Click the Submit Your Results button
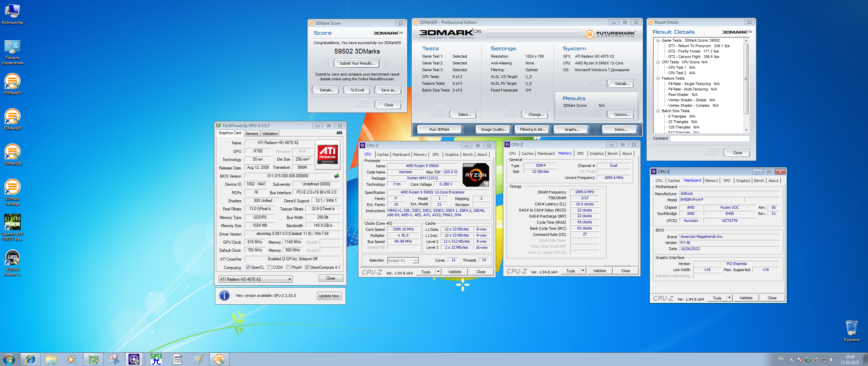868x366 pixels. [357, 63]
